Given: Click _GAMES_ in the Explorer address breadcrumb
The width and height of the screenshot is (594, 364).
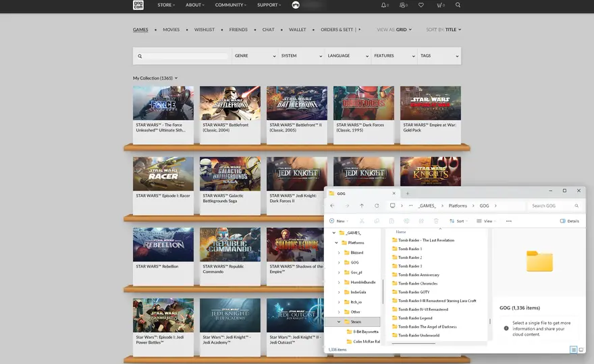Looking at the screenshot, I should coord(427,206).
